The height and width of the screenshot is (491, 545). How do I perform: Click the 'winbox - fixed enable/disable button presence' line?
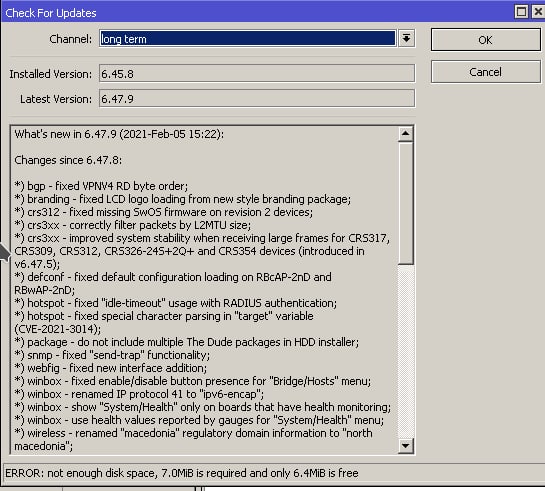193,381
